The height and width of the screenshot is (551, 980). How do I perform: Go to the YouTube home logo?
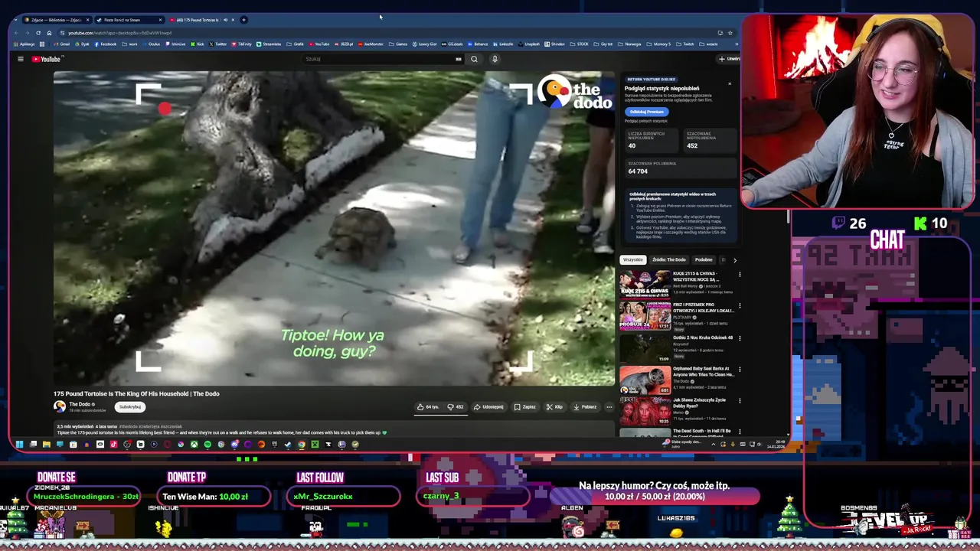pyautogui.click(x=46, y=59)
